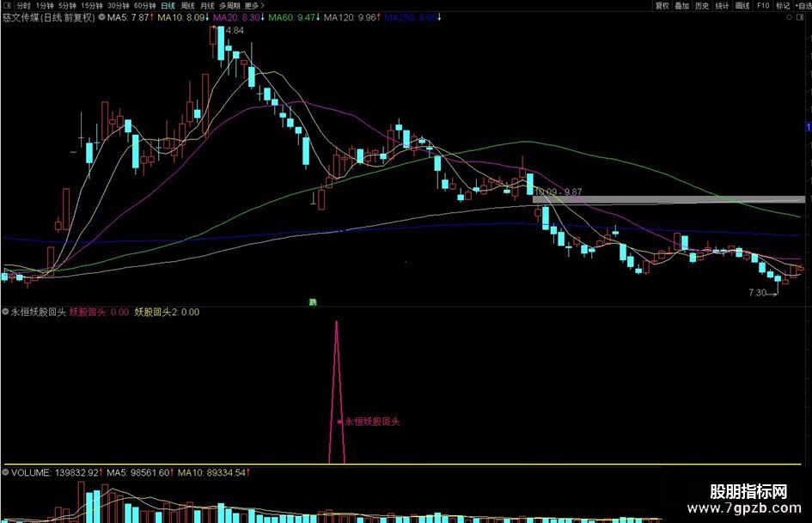Click the 叠加 overlay button

pos(682,6)
